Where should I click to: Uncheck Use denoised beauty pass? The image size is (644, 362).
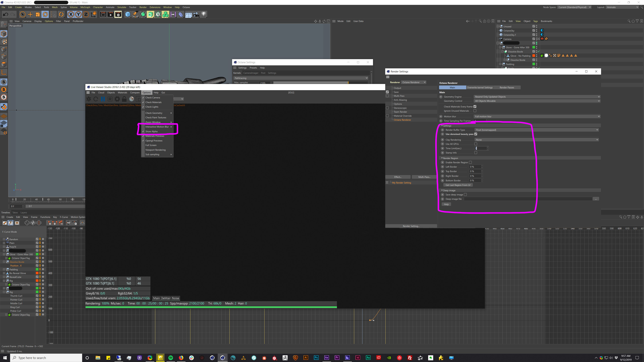(476, 134)
